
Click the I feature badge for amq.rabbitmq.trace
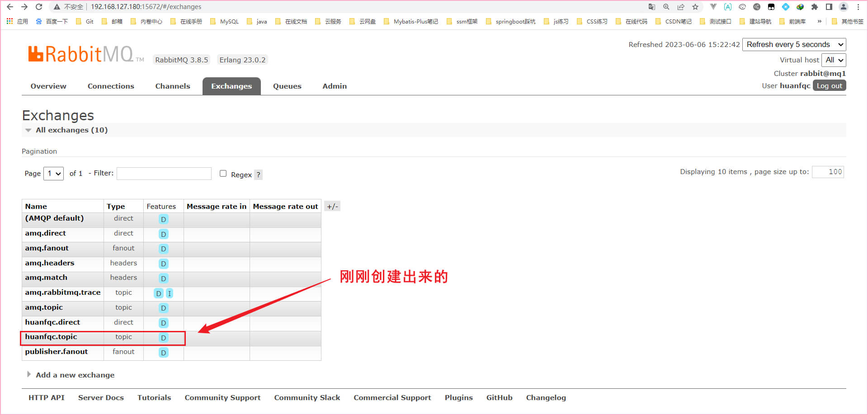tap(170, 293)
